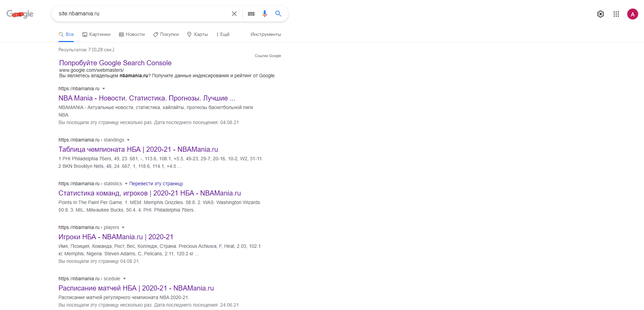Switch to the Карты tab

point(198,35)
